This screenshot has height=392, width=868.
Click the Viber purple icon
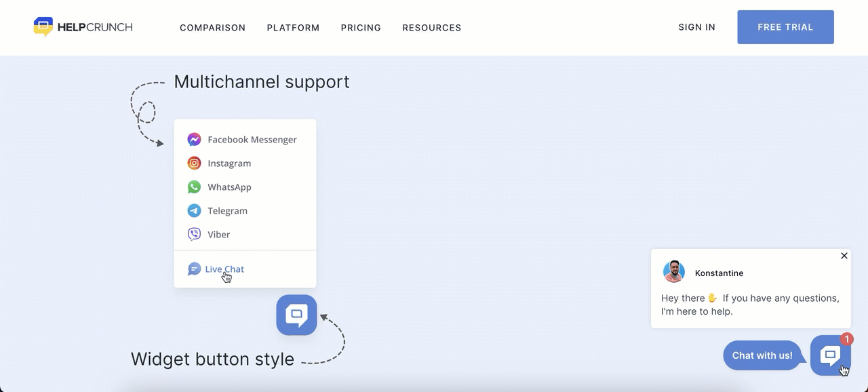[x=194, y=235]
